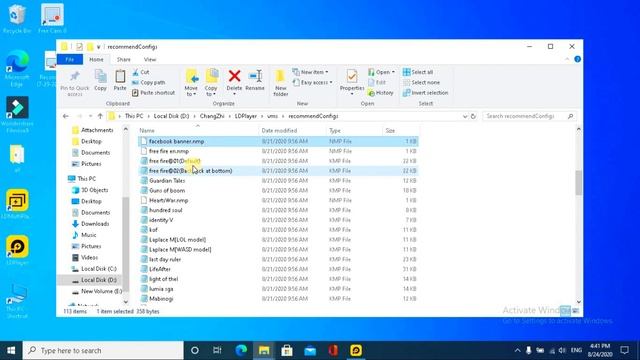The height and width of the screenshot is (360, 640).
Task: Open LDPlayer from taskbar
Action: point(356,350)
